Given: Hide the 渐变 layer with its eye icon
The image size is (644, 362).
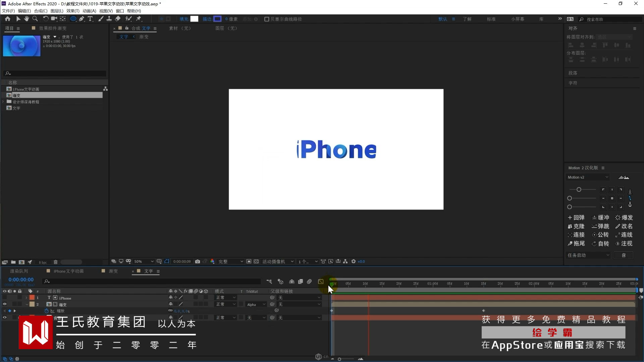Looking at the screenshot, I should (5, 304).
